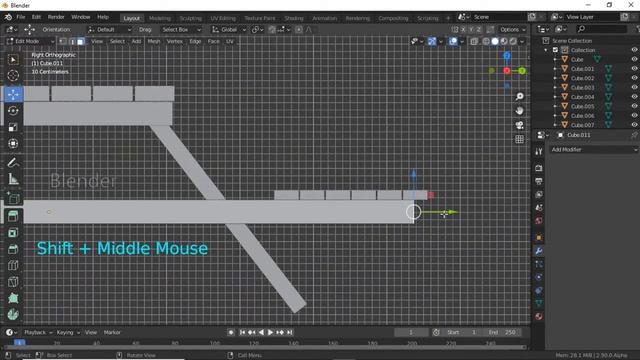Image resolution: width=640 pixels, height=360 pixels.
Task: Open the timeline Marker menu
Action: click(112, 332)
